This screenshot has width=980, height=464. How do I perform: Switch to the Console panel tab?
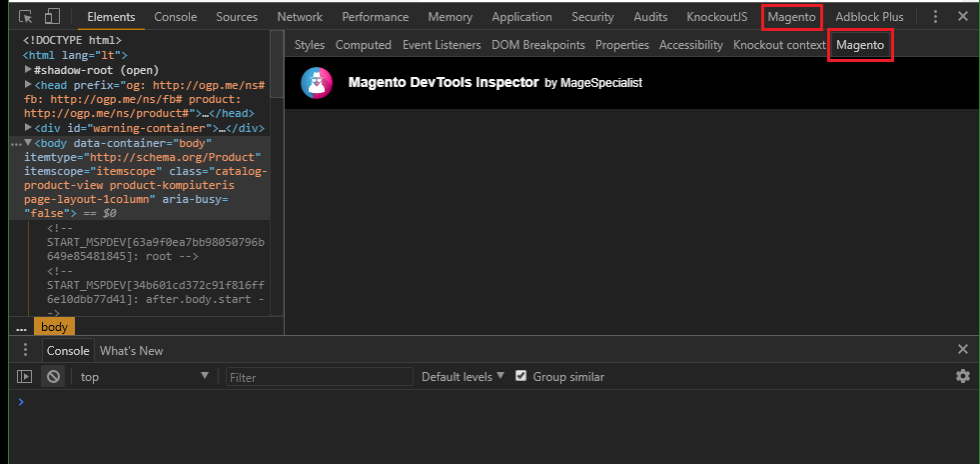pyautogui.click(x=176, y=17)
